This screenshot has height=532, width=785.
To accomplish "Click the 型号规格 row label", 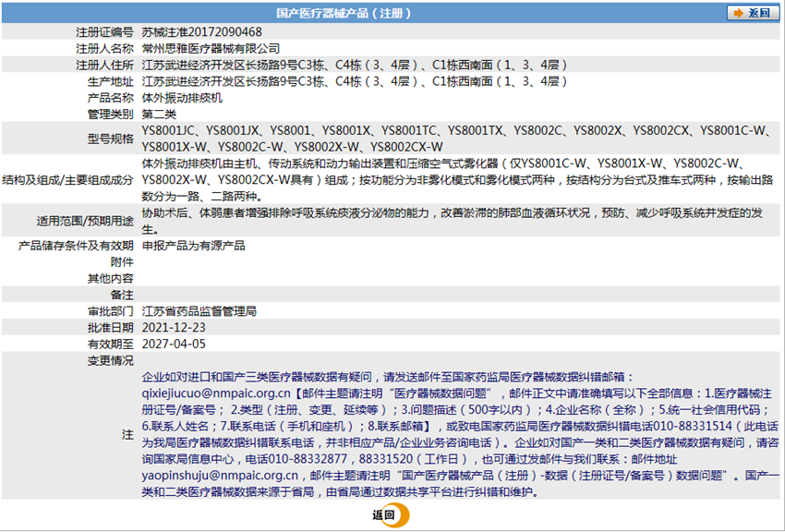I will point(111,139).
